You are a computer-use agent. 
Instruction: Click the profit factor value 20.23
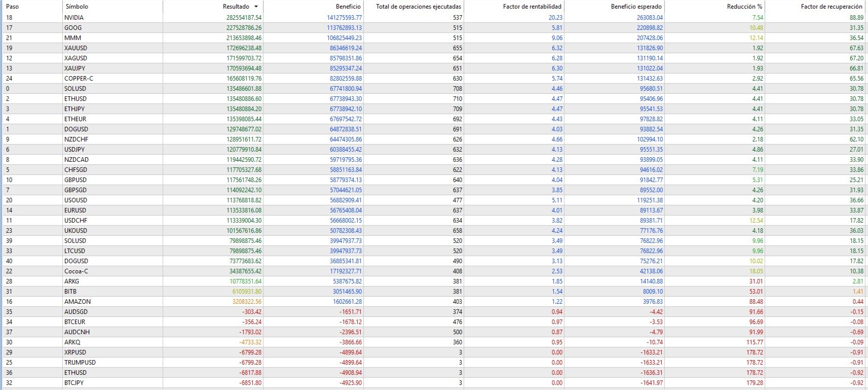(x=555, y=17)
